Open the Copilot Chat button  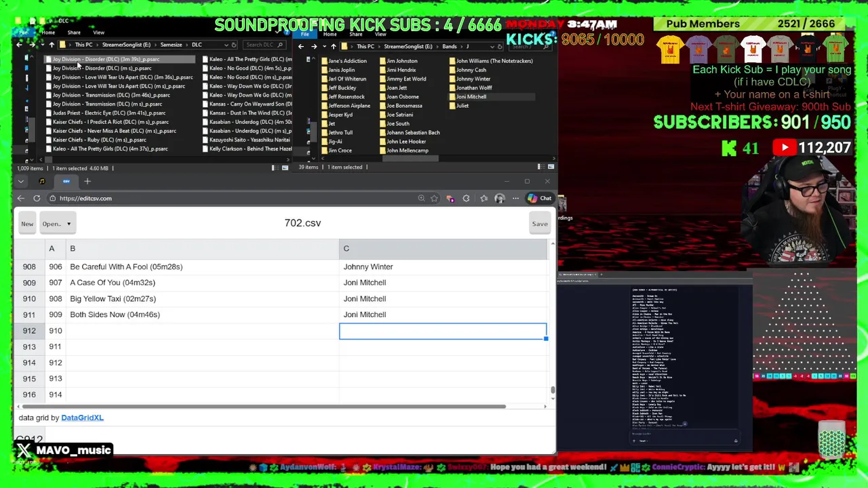coord(540,199)
